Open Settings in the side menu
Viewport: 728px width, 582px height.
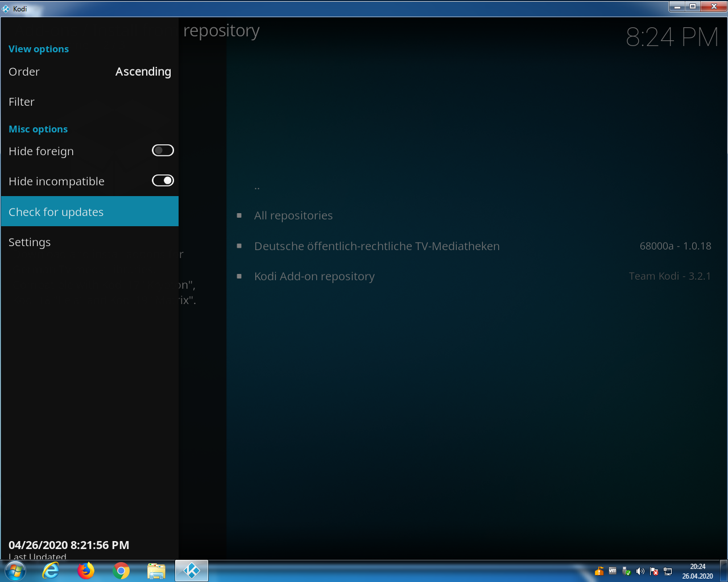(89, 242)
